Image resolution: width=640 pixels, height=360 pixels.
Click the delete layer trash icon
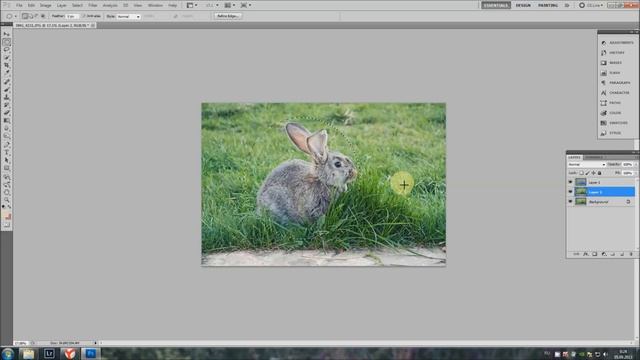[631, 254]
